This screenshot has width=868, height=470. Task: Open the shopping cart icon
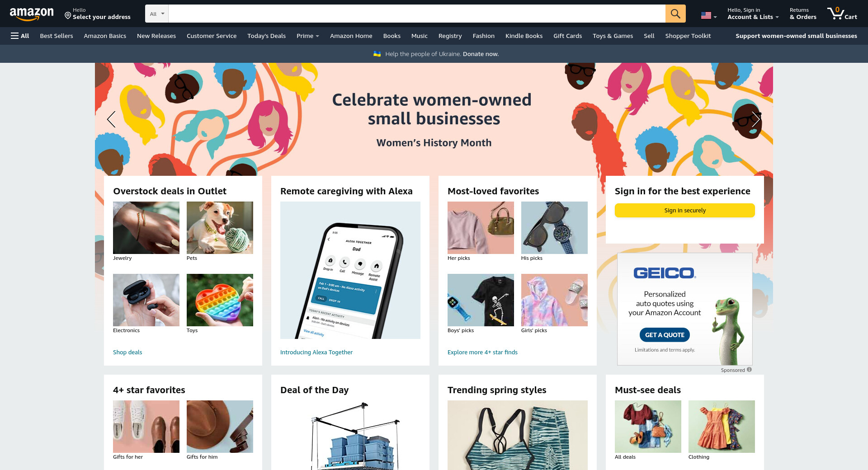click(x=842, y=14)
